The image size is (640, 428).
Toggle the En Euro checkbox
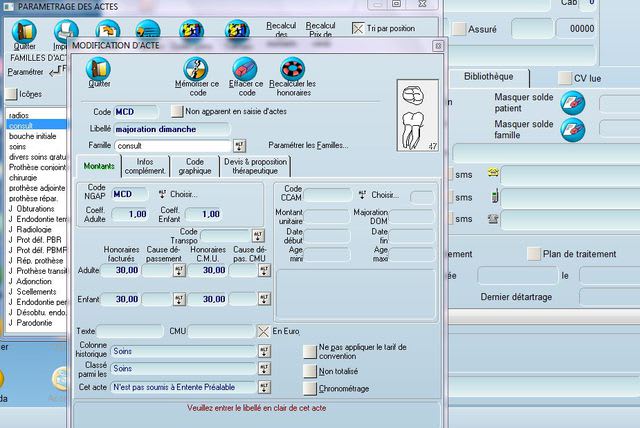tap(264, 331)
